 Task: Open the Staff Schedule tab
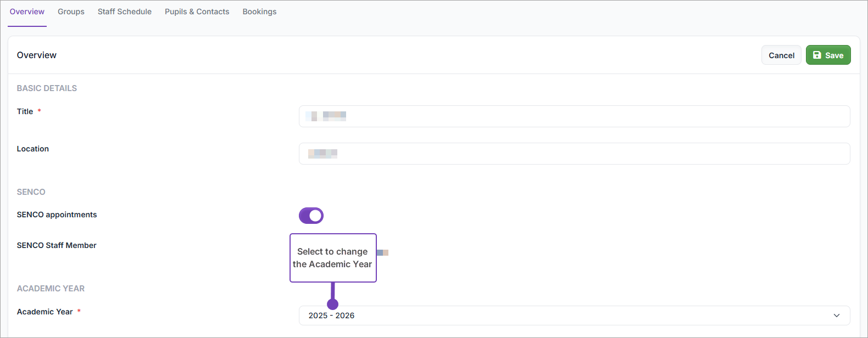pos(125,12)
